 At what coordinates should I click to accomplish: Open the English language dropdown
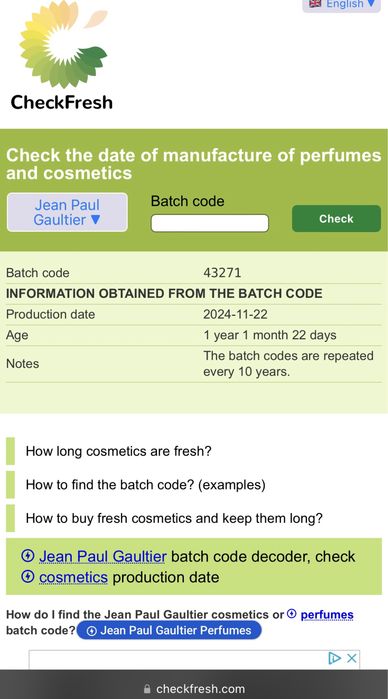coord(341,4)
